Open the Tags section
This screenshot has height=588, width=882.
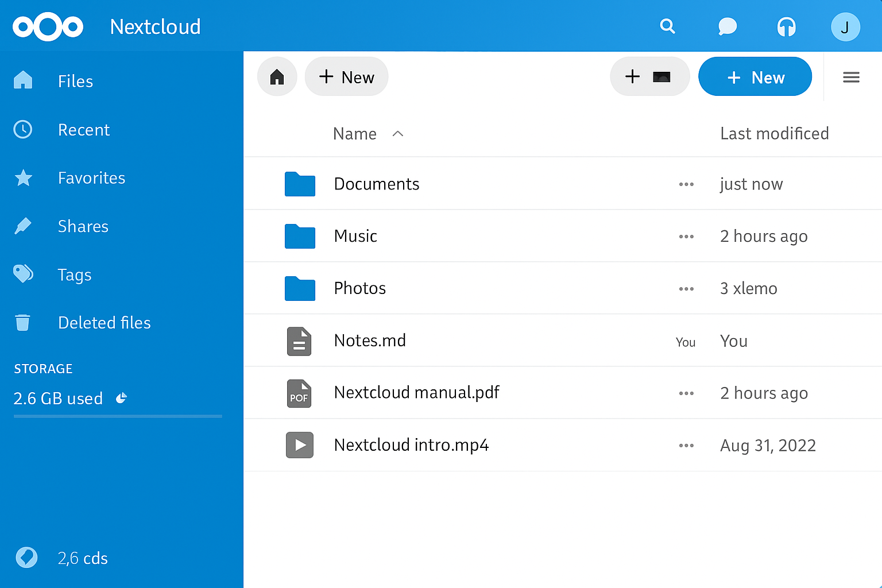[75, 275]
